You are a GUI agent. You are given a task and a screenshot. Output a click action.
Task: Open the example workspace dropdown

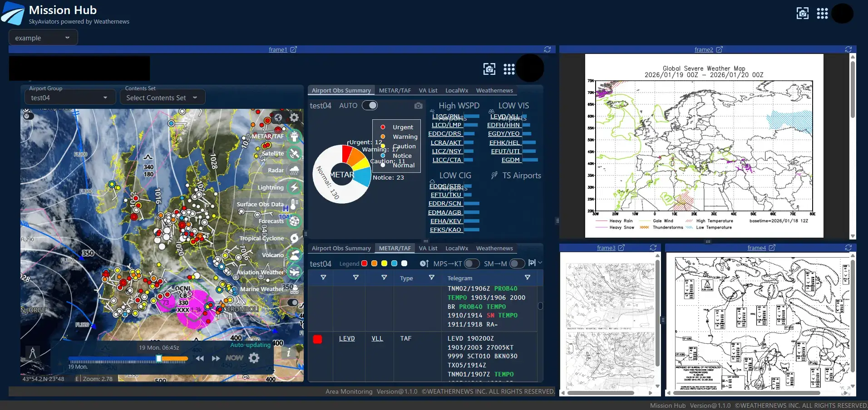pyautogui.click(x=43, y=38)
